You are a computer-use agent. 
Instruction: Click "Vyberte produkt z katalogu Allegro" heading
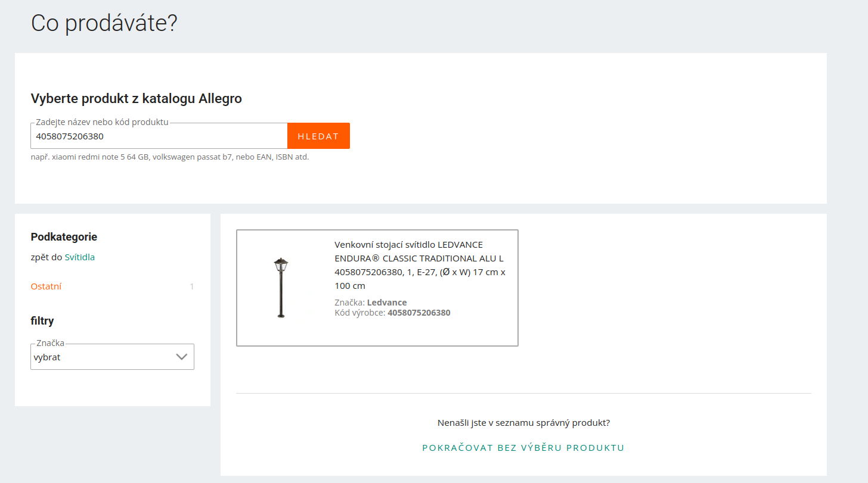pyautogui.click(x=136, y=98)
